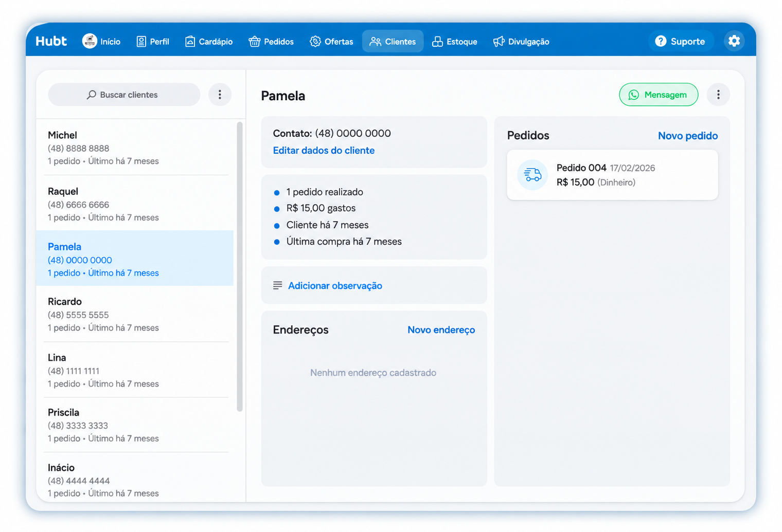
Task: Click the WhatsApp icon in Mensagem
Action: 634,95
